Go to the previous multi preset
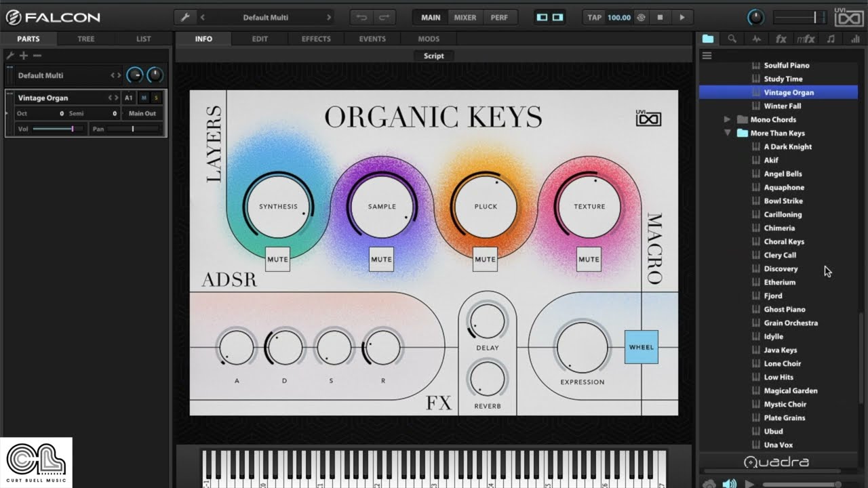The height and width of the screenshot is (488, 868). (202, 18)
